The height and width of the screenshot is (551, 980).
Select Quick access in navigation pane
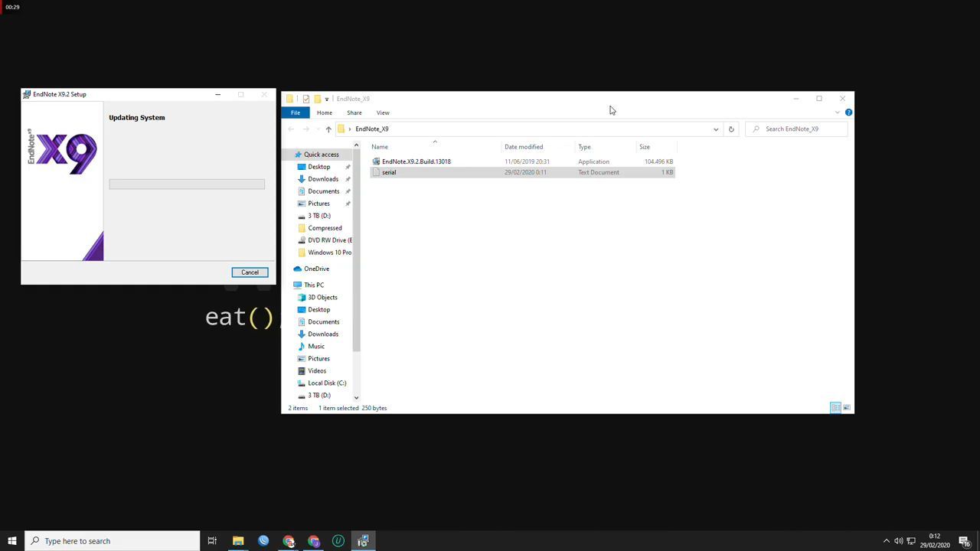click(321, 155)
